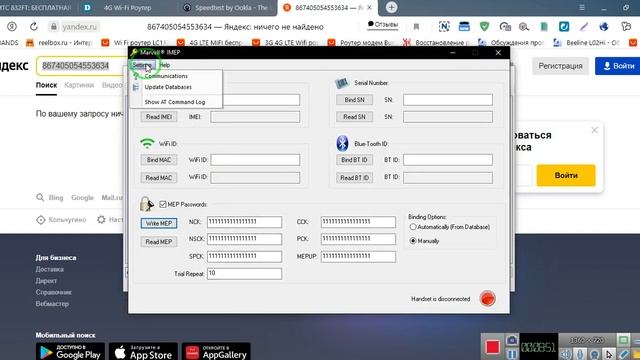Click the Read MEP button
The width and height of the screenshot is (640, 360).
(x=159, y=242)
